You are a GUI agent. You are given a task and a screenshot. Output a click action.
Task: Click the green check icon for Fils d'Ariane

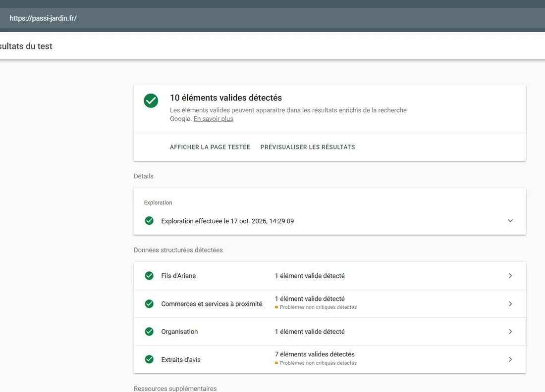click(x=149, y=276)
